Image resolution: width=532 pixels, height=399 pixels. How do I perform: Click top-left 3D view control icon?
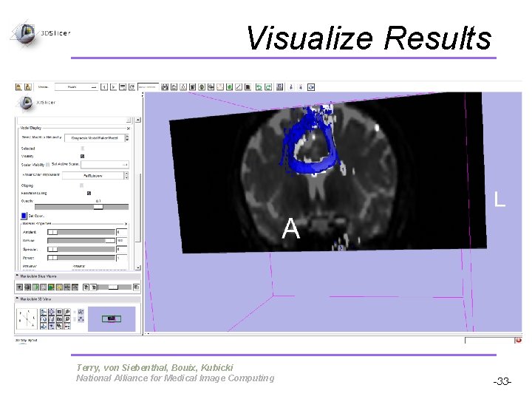click(x=43, y=312)
